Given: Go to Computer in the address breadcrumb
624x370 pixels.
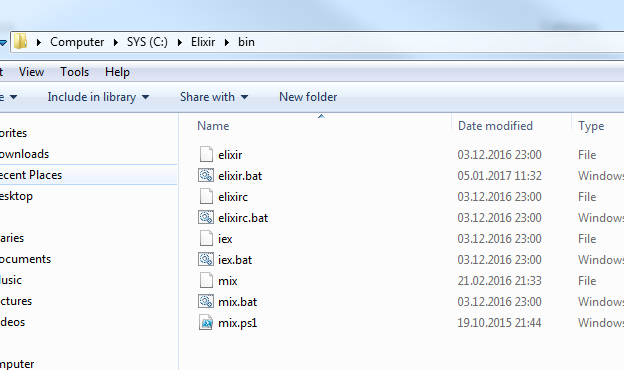Looking at the screenshot, I should coord(77,42).
